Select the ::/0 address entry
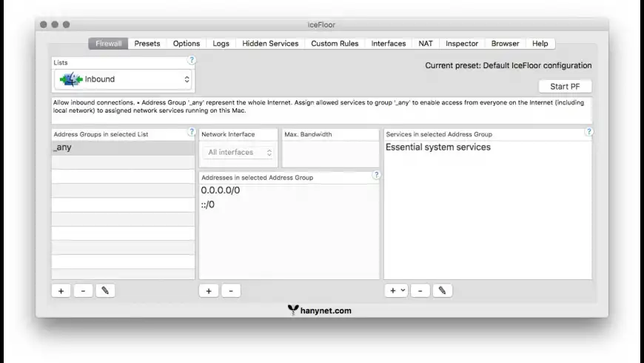644x363 pixels. point(289,204)
